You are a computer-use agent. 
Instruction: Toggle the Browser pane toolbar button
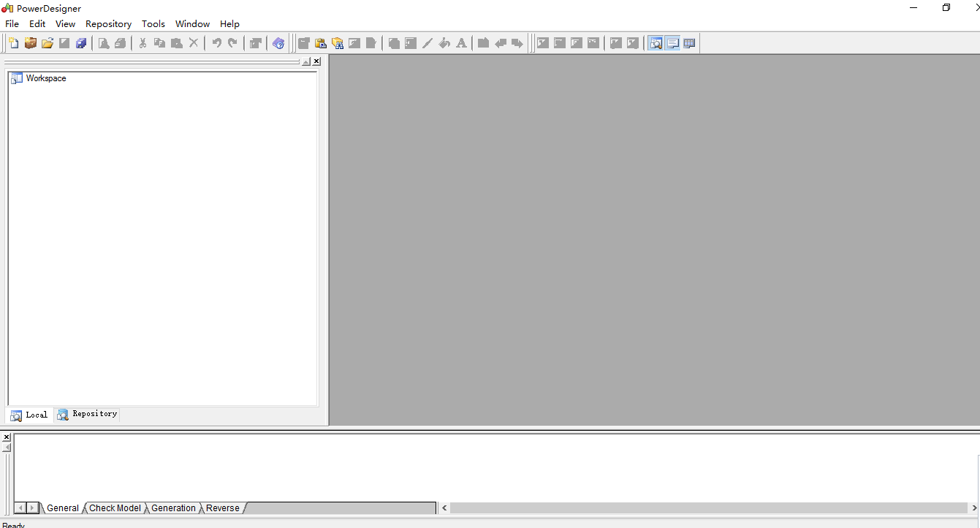coord(656,43)
